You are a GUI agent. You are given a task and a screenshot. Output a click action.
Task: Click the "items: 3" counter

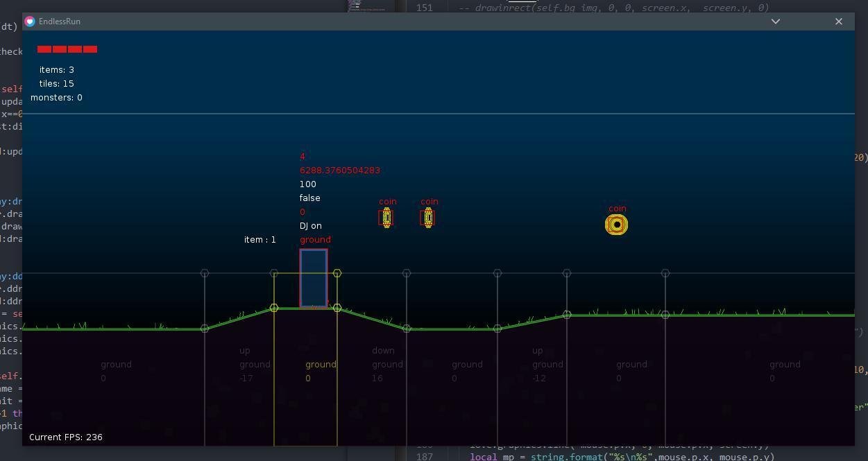tap(57, 70)
